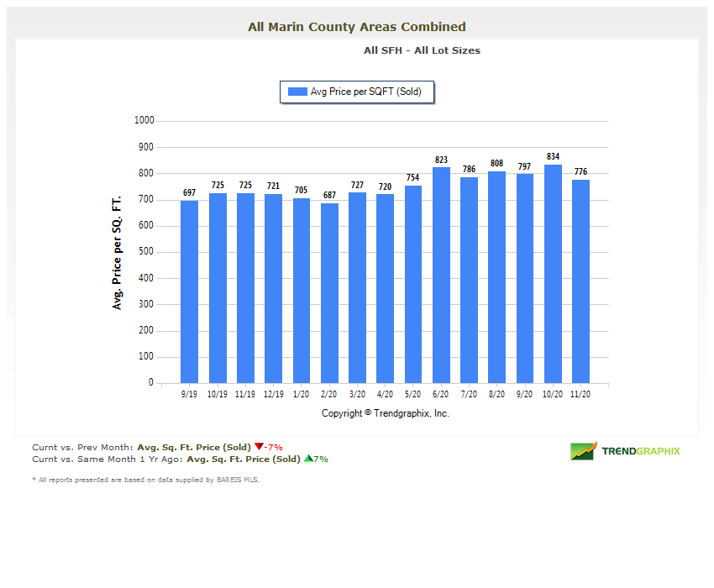The image size is (714, 588).
Task: Click the 6/20 bar showing 823
Action: coord(441,275)
